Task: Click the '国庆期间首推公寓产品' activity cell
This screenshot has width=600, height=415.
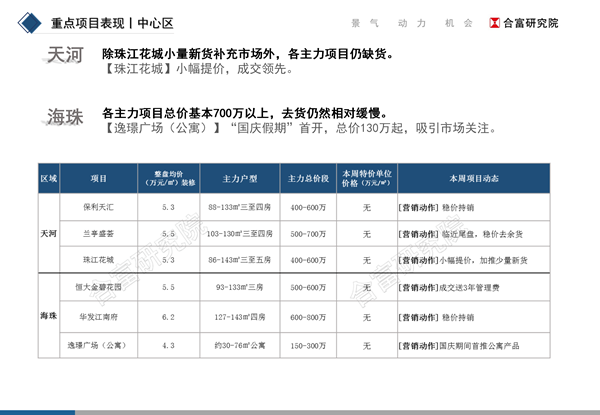Action: pyautogui.click(x=474, y=345)
